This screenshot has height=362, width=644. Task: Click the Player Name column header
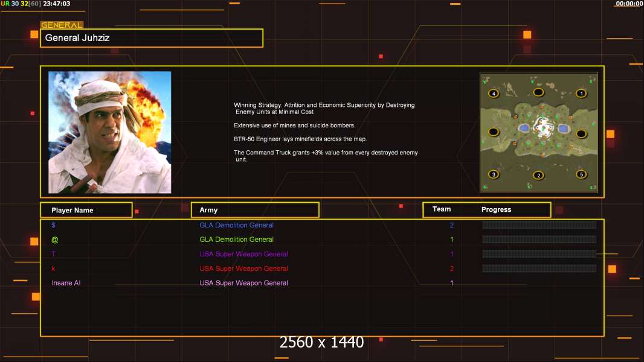(86, 210)
